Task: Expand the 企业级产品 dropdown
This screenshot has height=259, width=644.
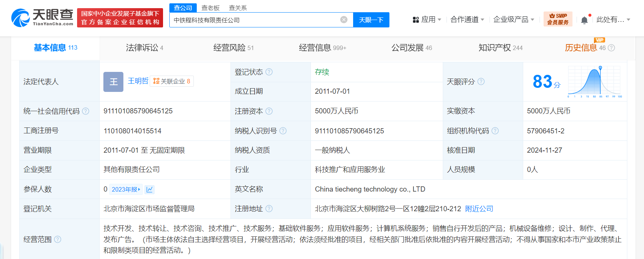Action: coord(514,20)
